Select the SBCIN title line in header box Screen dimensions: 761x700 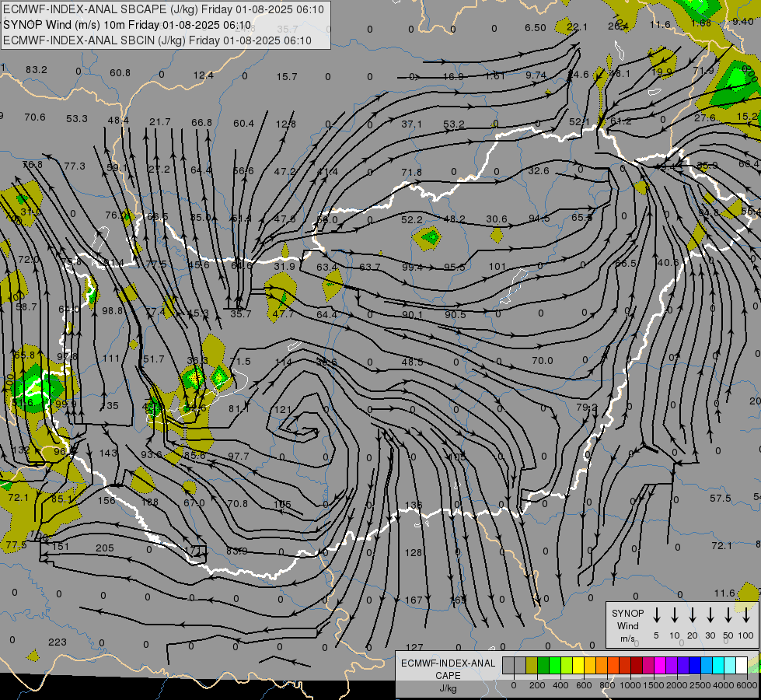tap(157, 40)
